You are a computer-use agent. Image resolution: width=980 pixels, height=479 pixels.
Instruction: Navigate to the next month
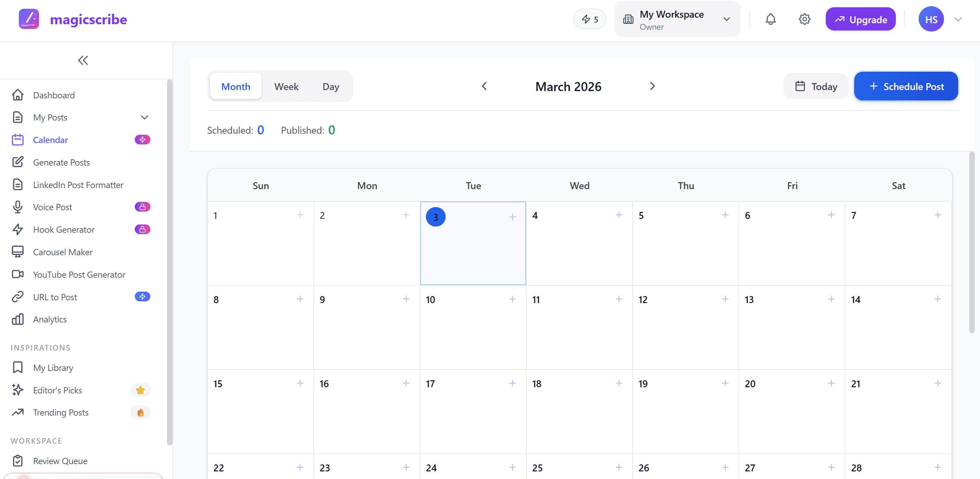pos(652,86)
